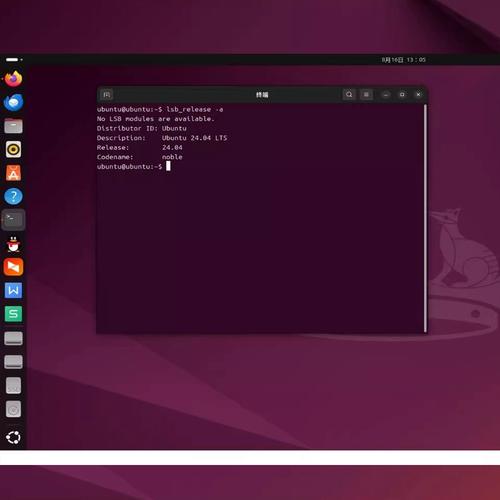Click the 'lsb_release -a' command text
Screen dimensions: 500x500
click(195, 109)
